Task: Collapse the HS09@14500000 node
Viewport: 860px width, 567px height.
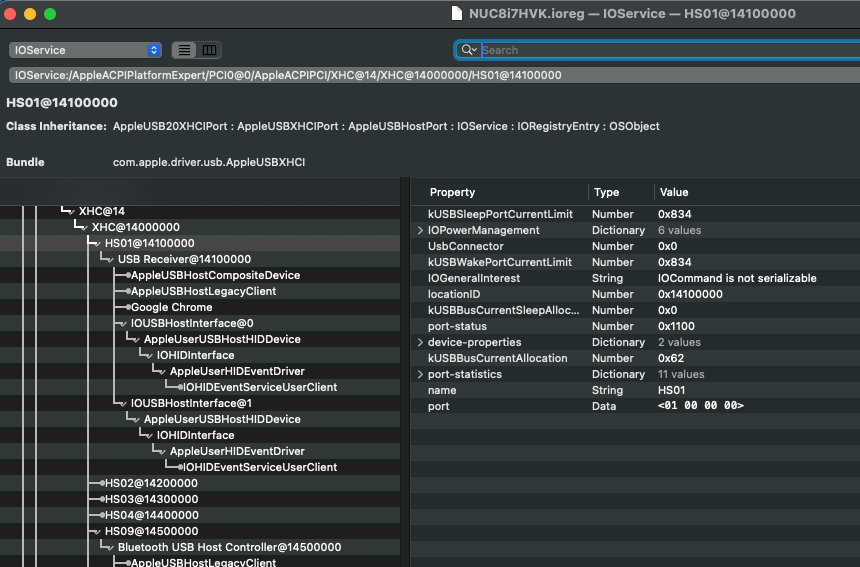Action: [x=97, y=531]
